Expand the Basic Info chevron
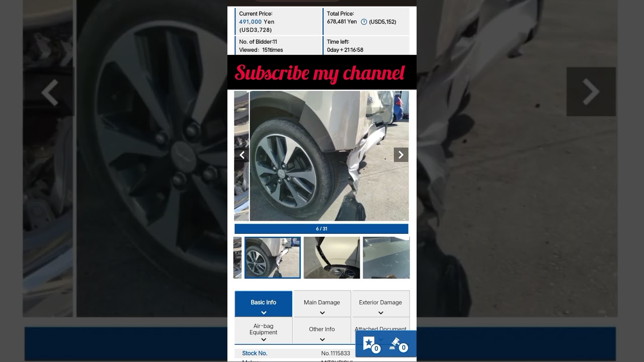This screenshot has height=362, width=644. coord(264,313)
